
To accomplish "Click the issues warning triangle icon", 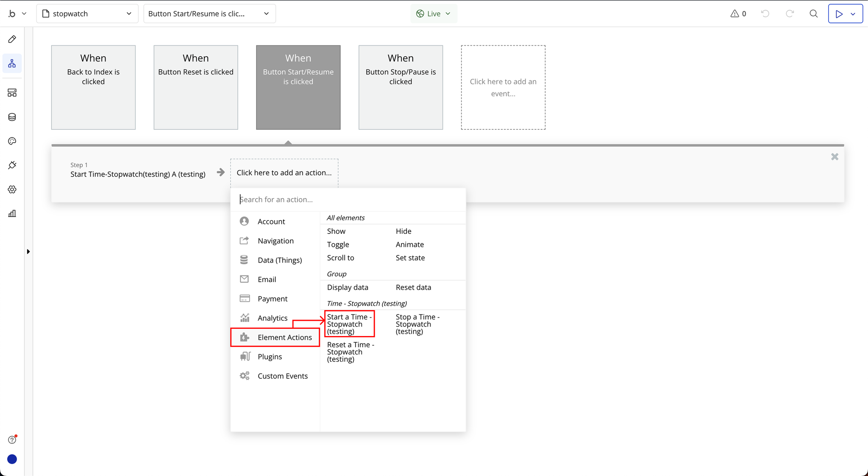I will (734, 14).
